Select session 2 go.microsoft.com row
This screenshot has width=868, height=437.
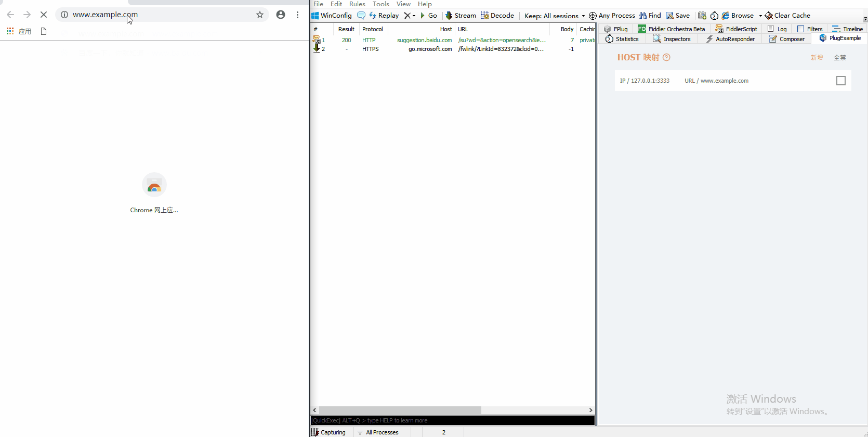[x=453, y=49]
